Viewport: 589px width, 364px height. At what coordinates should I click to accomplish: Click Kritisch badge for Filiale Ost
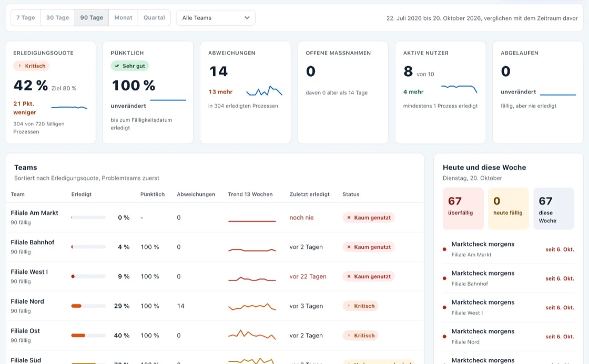coord(360,336)
